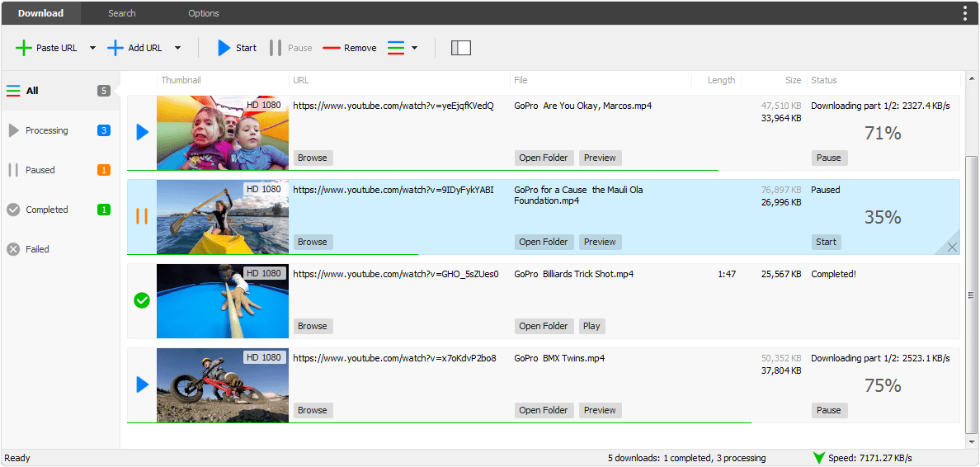Click the Are You Okay, Marcos thumbnail
Screen dimensions: 980x467
[223, 133]
